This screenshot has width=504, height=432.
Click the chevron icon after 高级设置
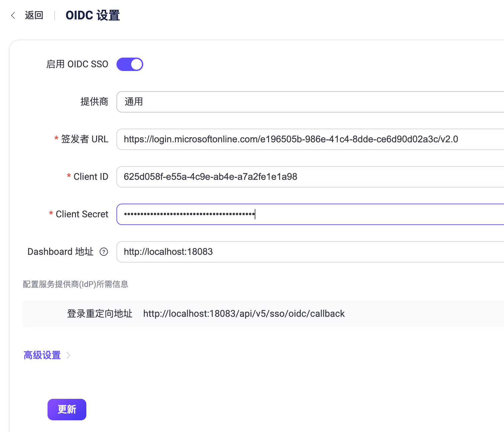pos(69,355)
